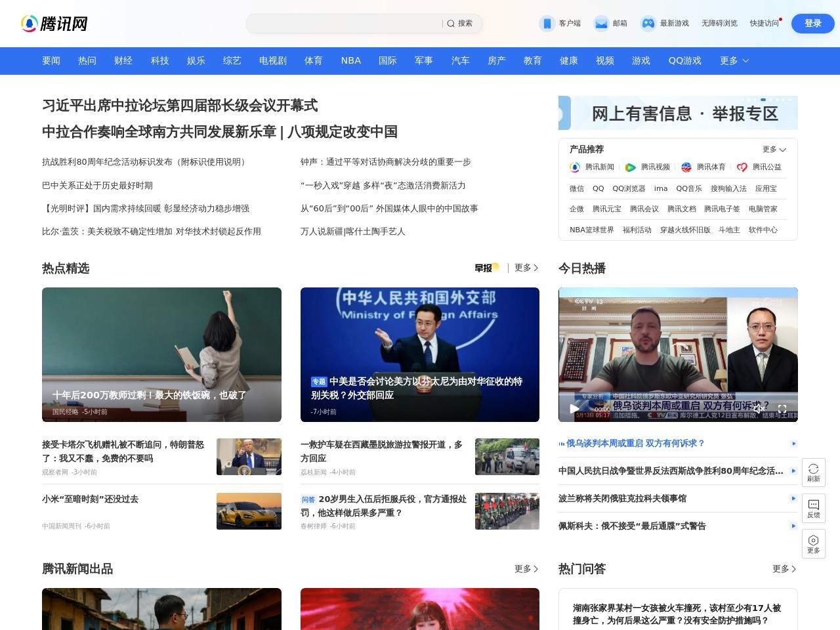840x630 pixels.
Task: Click play icon beside 佩斯科夫 headline
Action: (793, 526)
